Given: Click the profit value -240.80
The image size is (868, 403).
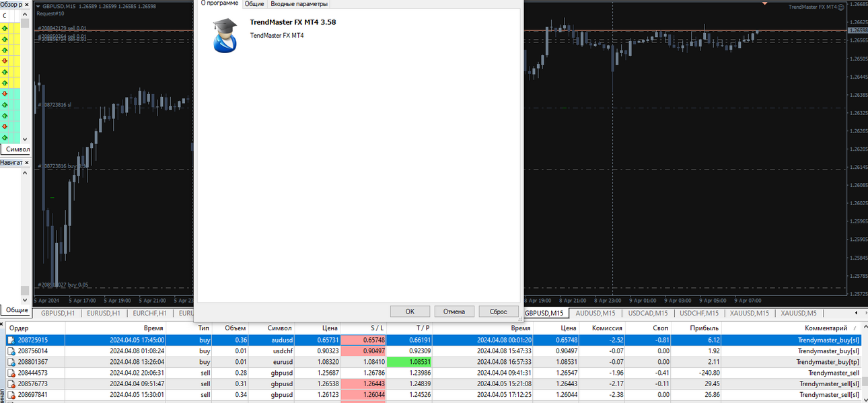Looking at the screenshot, I should click(x=709, y=373).
